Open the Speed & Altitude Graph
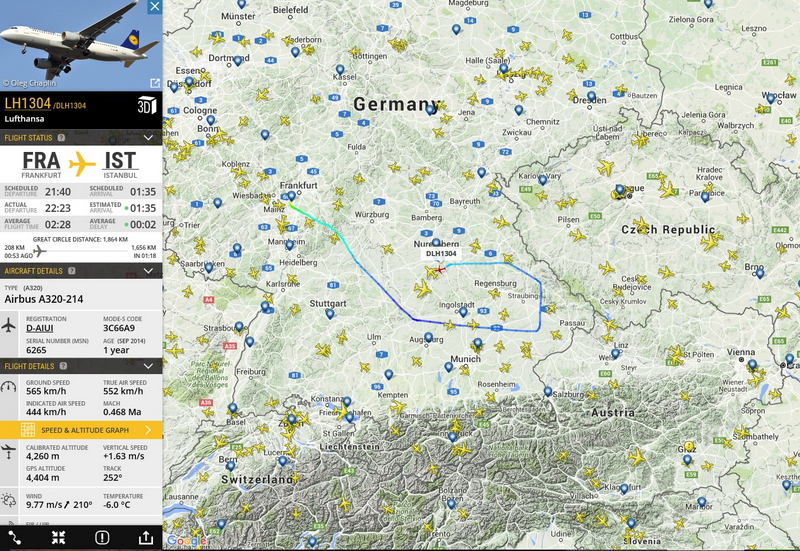Viewport: 800px width, 551px height. (x=82, y=430)
